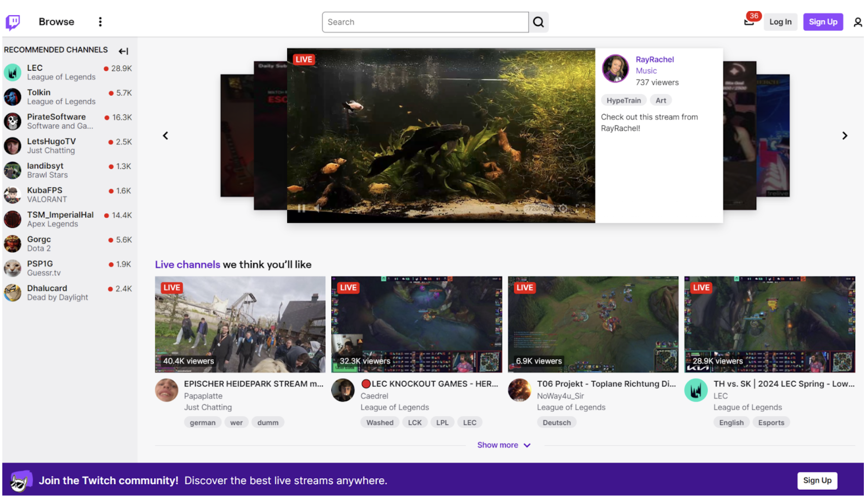This screenshot has width=868, height=498.
Task: Open Papaplatte's Heidepark stream thumbnail
Action: (x=240, y=324)
